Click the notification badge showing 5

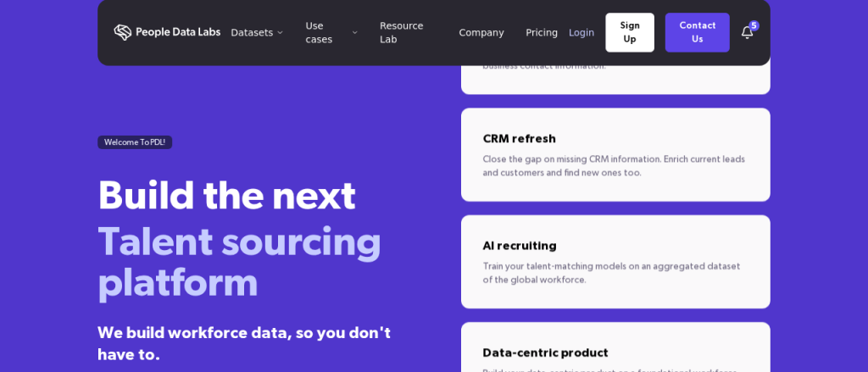[754, 25]
